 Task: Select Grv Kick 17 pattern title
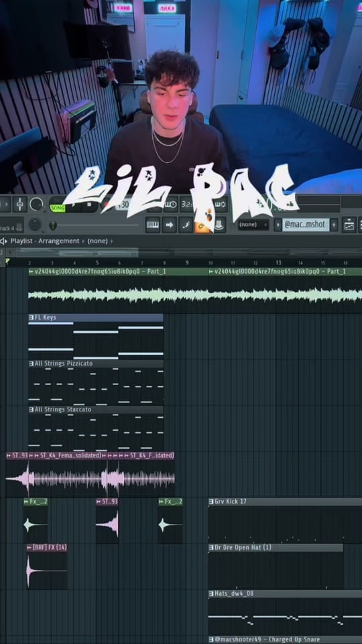point(230,502)
